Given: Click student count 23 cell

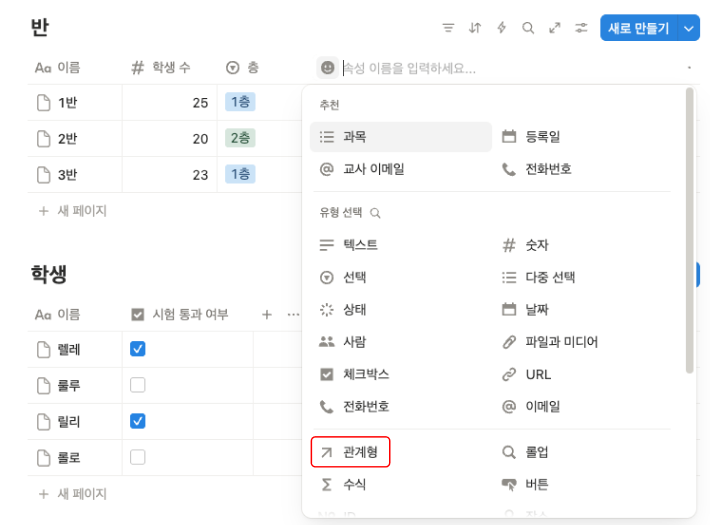Looking at the screenshot, I should click(x=169, y=175).
